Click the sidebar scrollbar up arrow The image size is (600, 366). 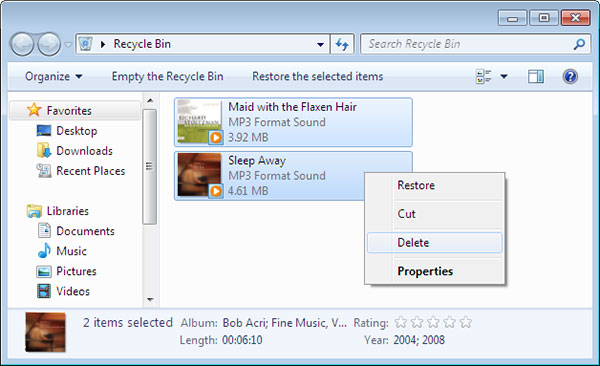tap(150, 100)
